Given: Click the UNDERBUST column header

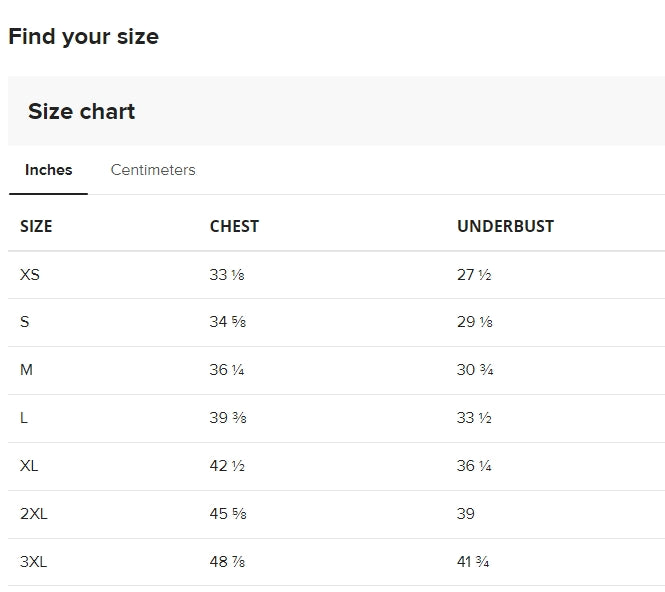Looking at the screenshot, I should click(x=505, y=226).
